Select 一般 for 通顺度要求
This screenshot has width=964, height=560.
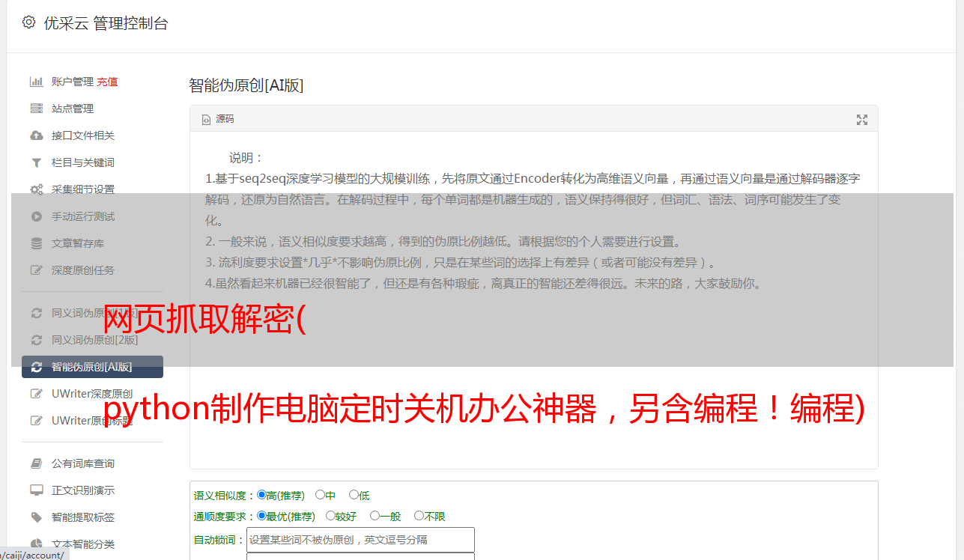[375, 516]
